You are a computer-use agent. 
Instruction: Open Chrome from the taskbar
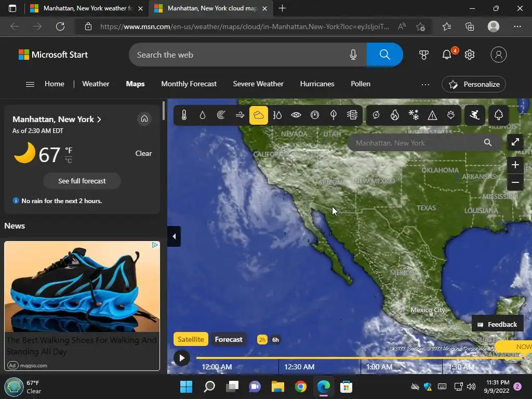pos(301,387)
